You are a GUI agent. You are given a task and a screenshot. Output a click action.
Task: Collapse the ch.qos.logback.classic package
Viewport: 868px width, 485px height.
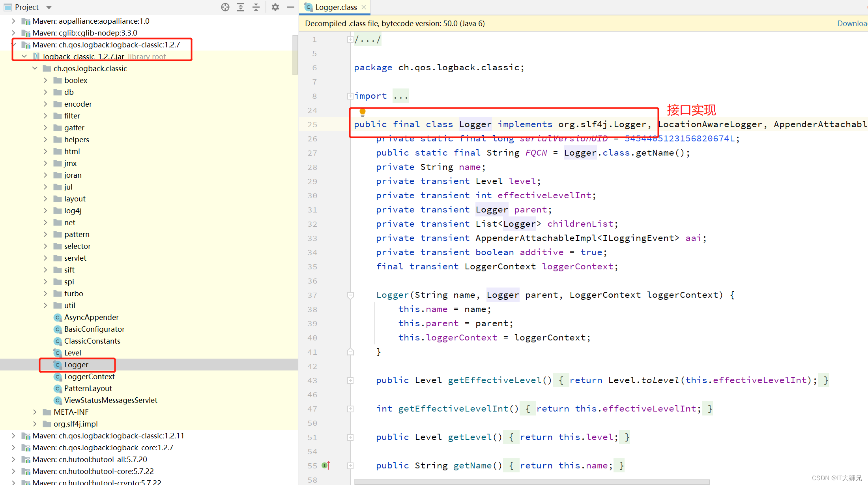click(x=35, y=68)
